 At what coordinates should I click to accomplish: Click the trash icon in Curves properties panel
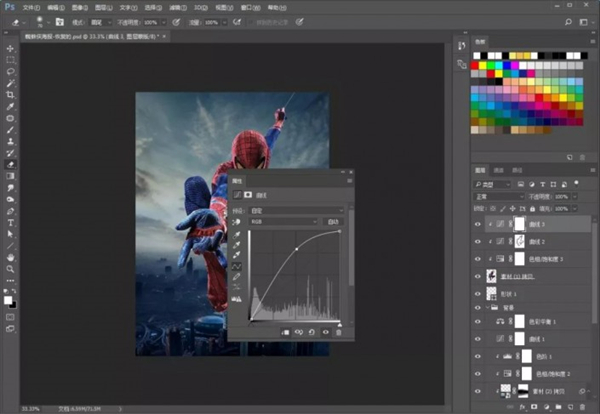[x=338, y=331]
